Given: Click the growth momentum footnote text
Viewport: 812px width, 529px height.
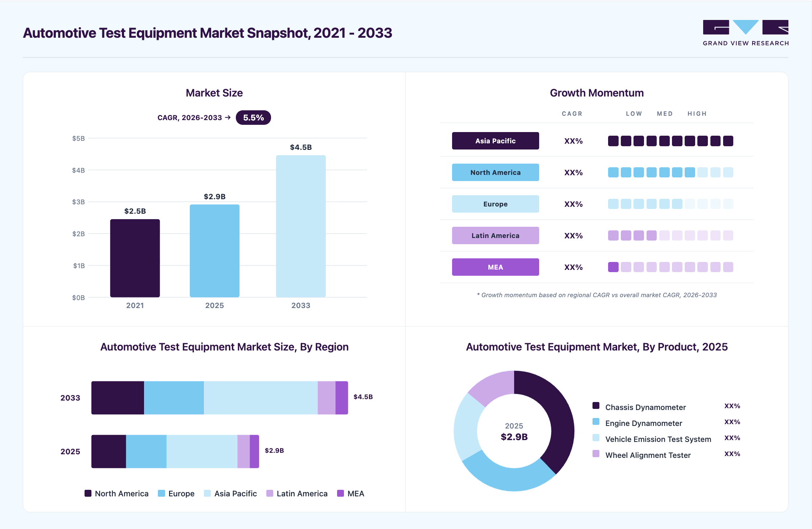Looking at the screenshot, I should (597, 295).
